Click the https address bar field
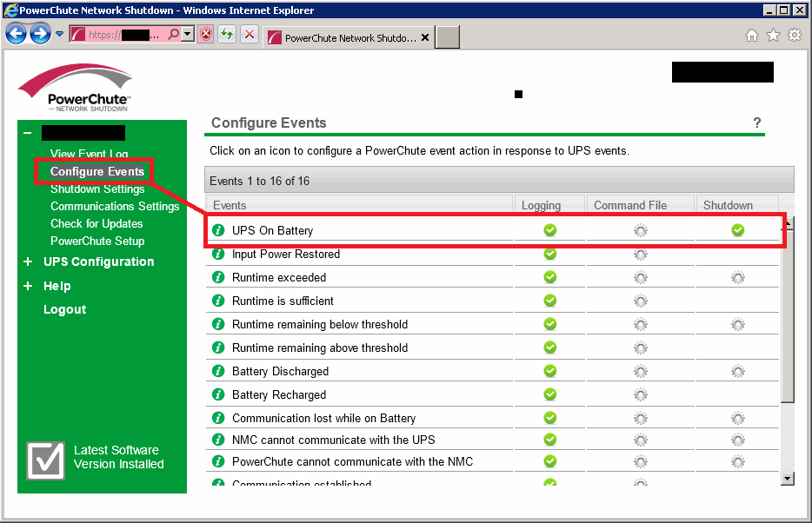This screenshot has width=812, height=523. tap(124, 35)
